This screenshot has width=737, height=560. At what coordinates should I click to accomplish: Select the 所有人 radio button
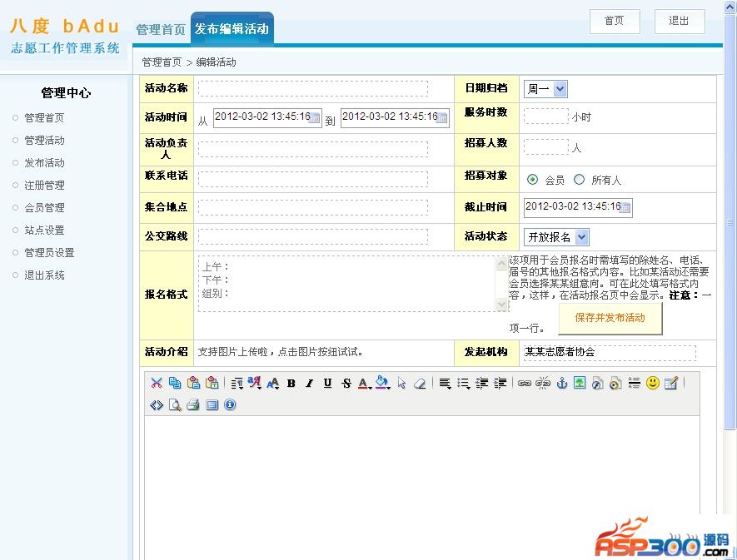pyautogui.click(x=580, y=180)
